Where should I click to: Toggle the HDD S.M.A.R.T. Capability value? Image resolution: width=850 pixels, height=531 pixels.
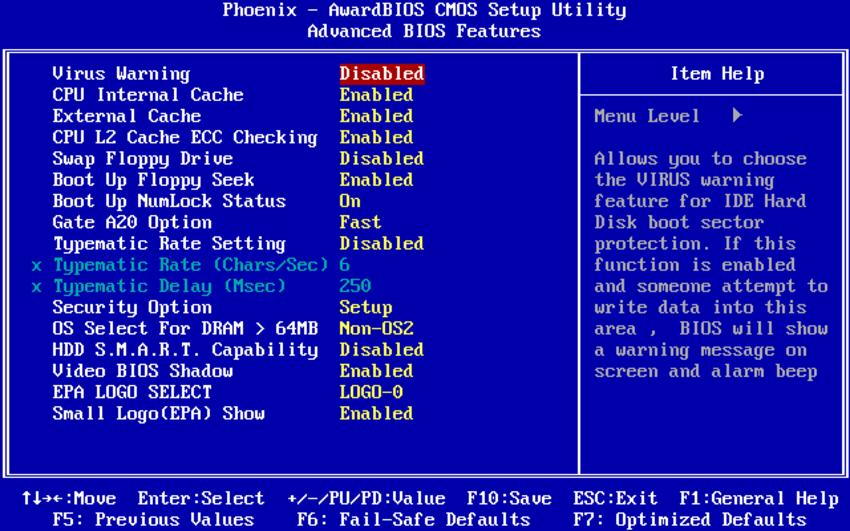coord(382,349)
